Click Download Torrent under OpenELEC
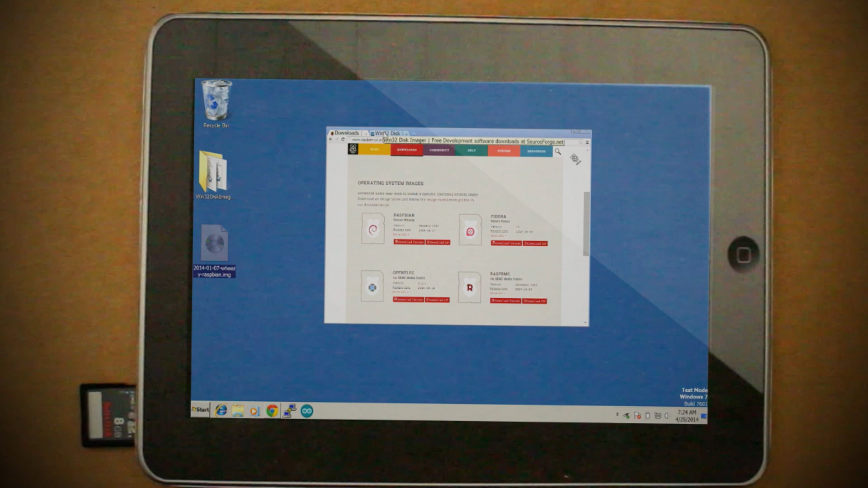 [x=408, y=300]
